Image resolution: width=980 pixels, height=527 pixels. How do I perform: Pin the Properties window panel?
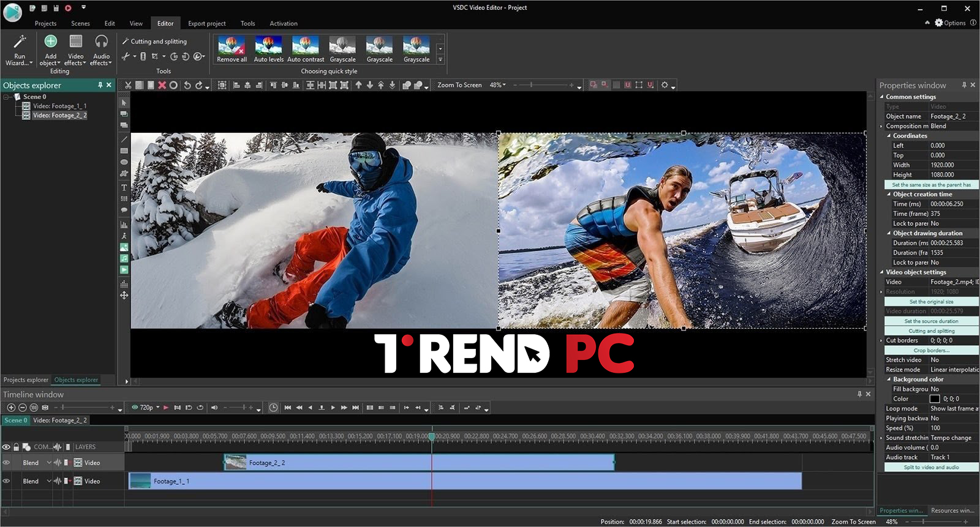963,85
